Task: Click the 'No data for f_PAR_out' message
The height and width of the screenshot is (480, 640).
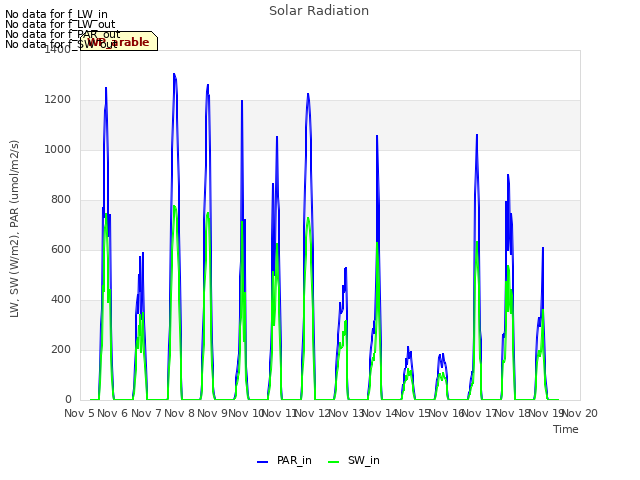Action: pos(63,34)
